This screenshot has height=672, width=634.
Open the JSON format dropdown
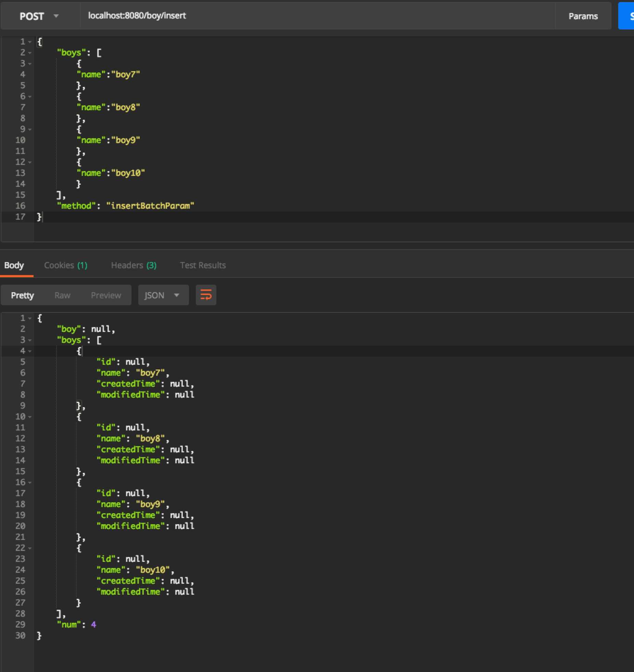pyautogui.click(x=163, y=295)
